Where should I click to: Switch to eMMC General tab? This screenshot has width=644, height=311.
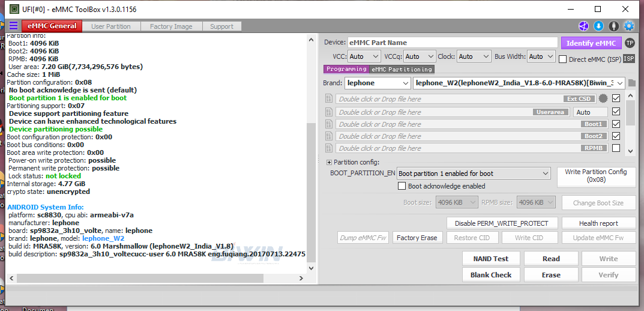point(52,26)
